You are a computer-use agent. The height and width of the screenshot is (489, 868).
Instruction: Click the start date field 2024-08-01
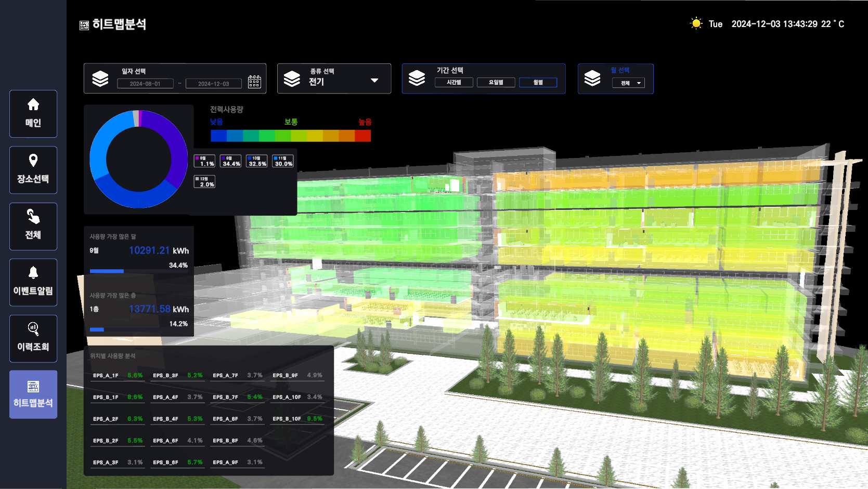[145, 84]
